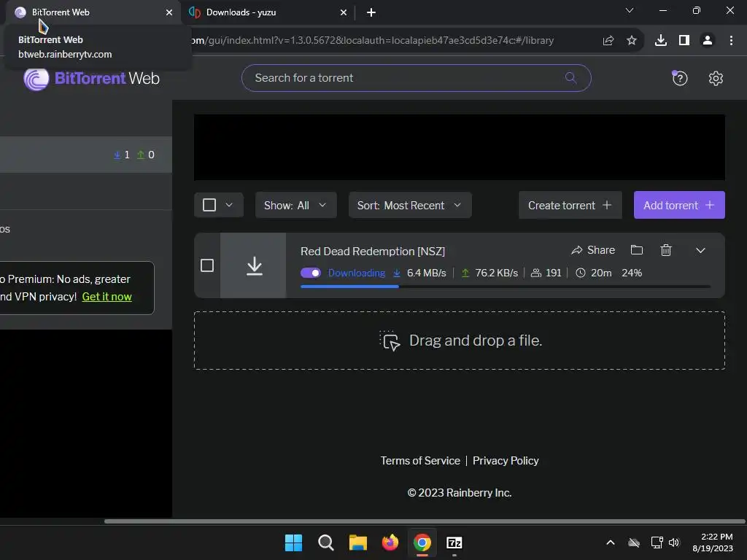Click the © 2023 Rainberry Inc. text

click(460, 493)
